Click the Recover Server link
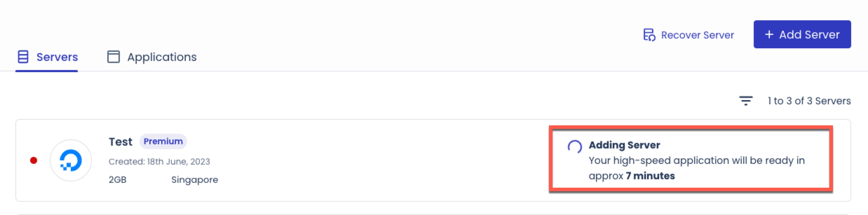The image size is (868, 215). pyautogui.click(x=697, y=35)
